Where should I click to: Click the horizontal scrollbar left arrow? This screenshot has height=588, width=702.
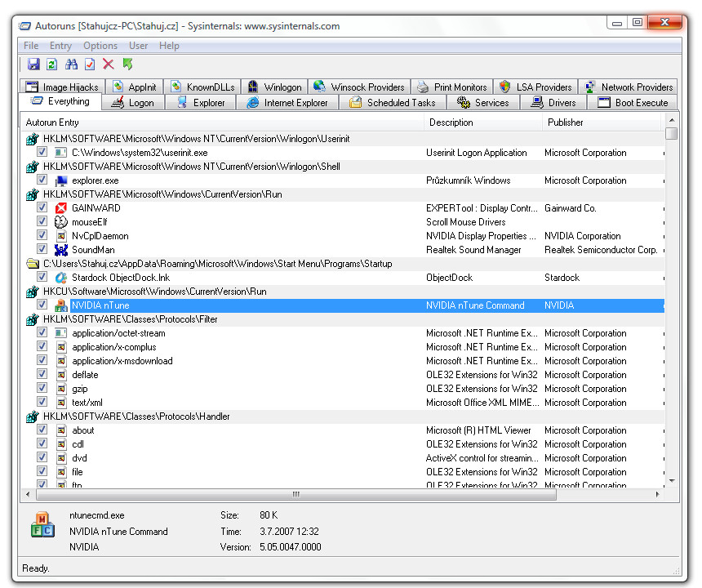(x=29, y=494)
